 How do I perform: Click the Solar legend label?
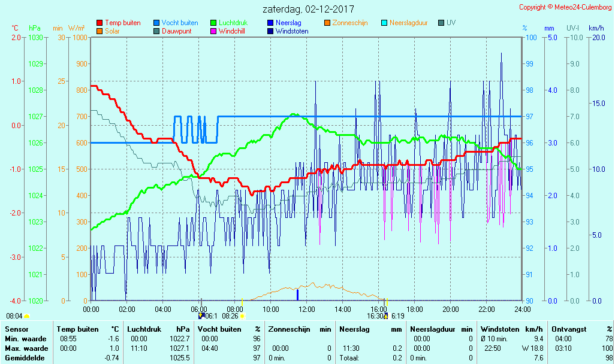pos(113,31)
